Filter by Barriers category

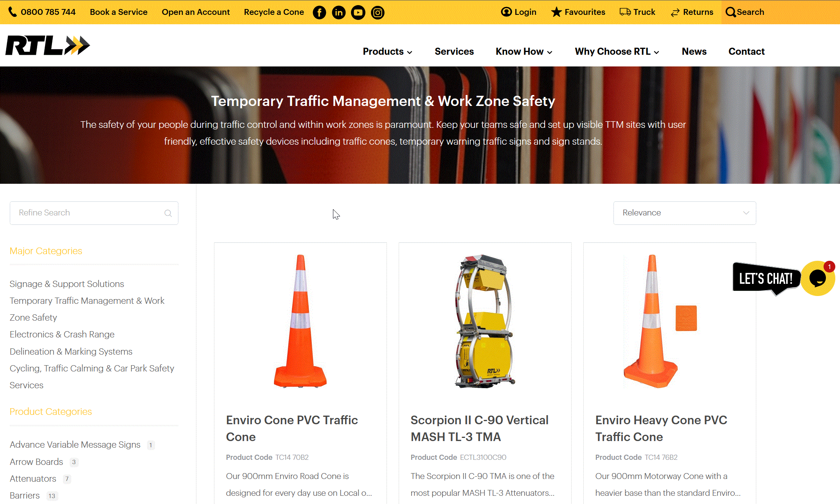tap(25, 495)
